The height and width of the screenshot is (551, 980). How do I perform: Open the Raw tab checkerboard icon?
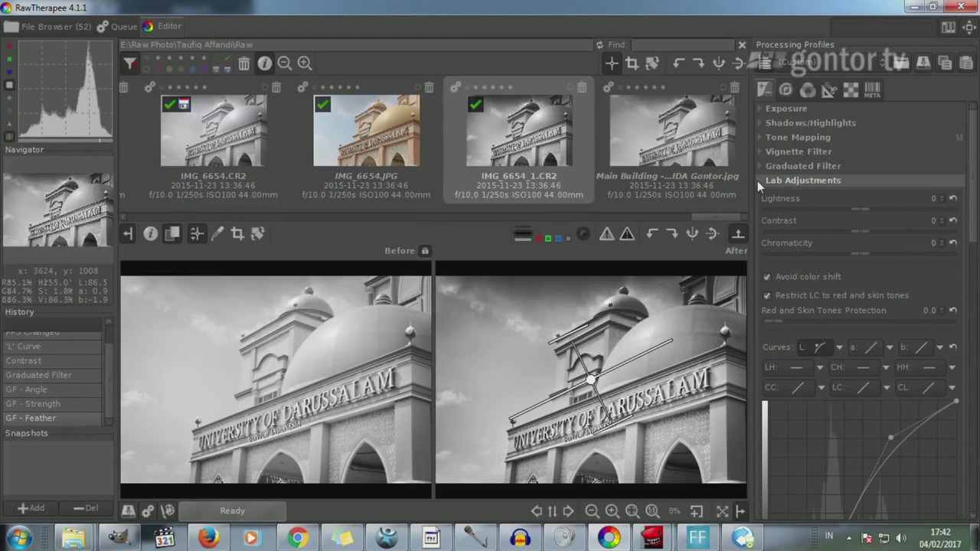851,90
